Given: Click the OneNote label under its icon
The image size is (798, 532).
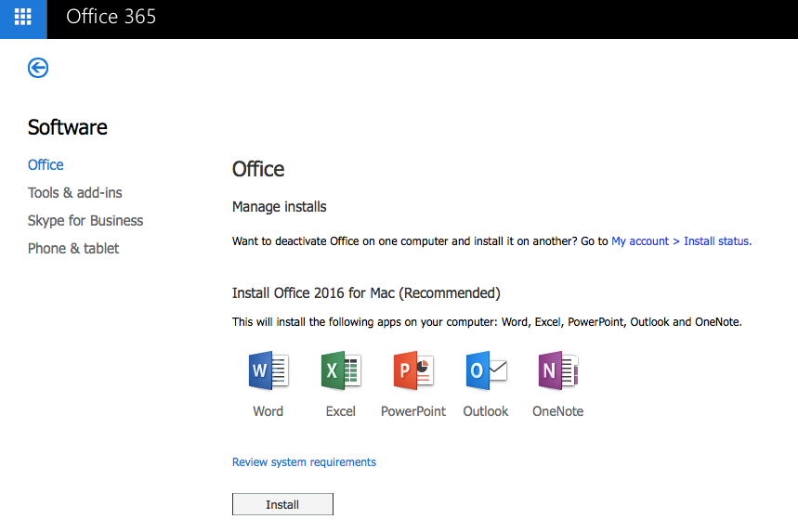Looking at the screenshot, I should click(557, 411).
